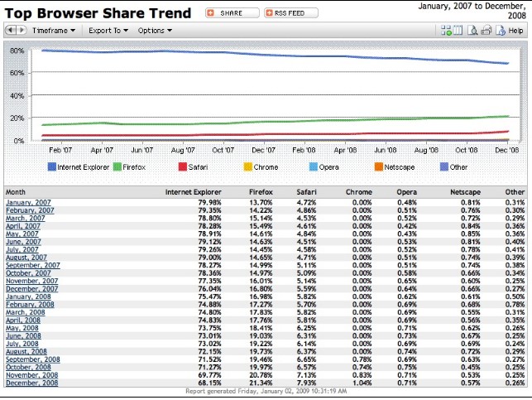Click the RSS FEED button

click(x=290, y=13)
